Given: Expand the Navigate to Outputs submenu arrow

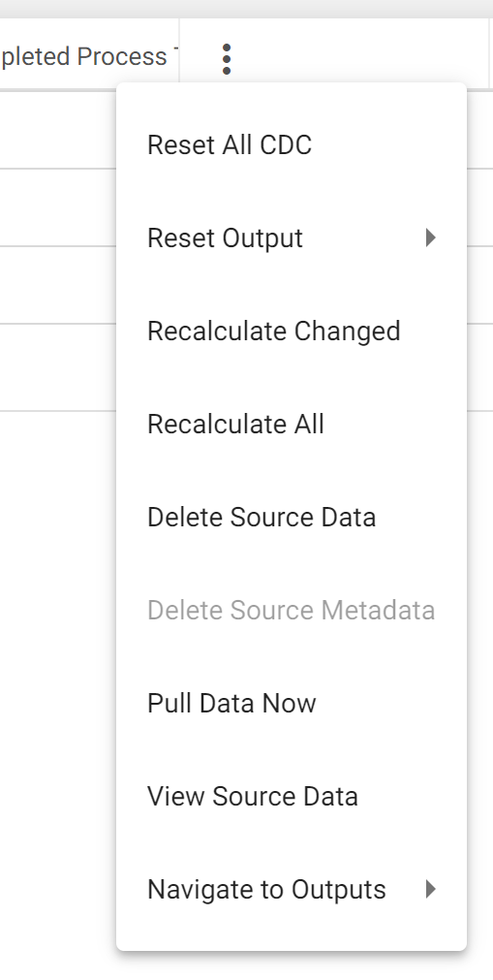Looking at the screenshot, I should (430, 889).
